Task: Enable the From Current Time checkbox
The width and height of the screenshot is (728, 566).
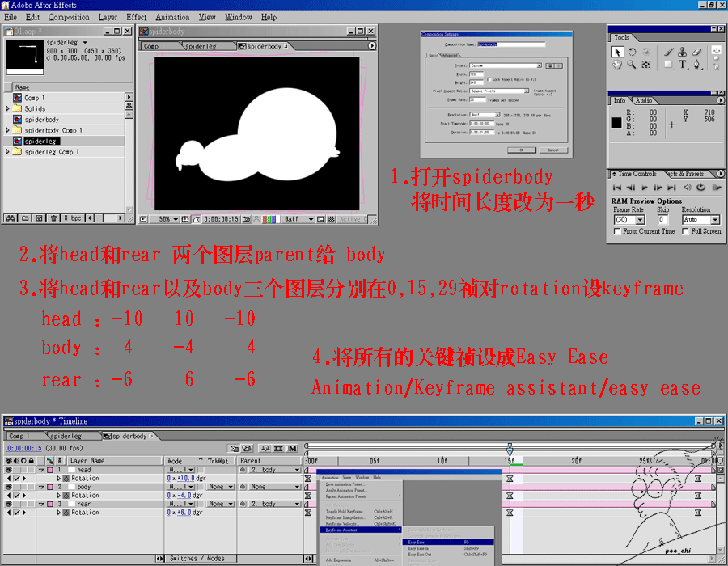Action: point(617,231)
